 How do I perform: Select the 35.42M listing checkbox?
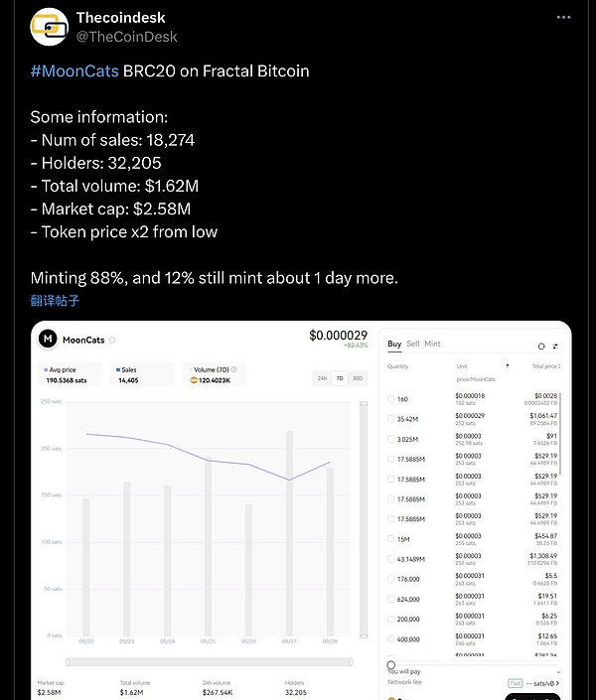390,419
